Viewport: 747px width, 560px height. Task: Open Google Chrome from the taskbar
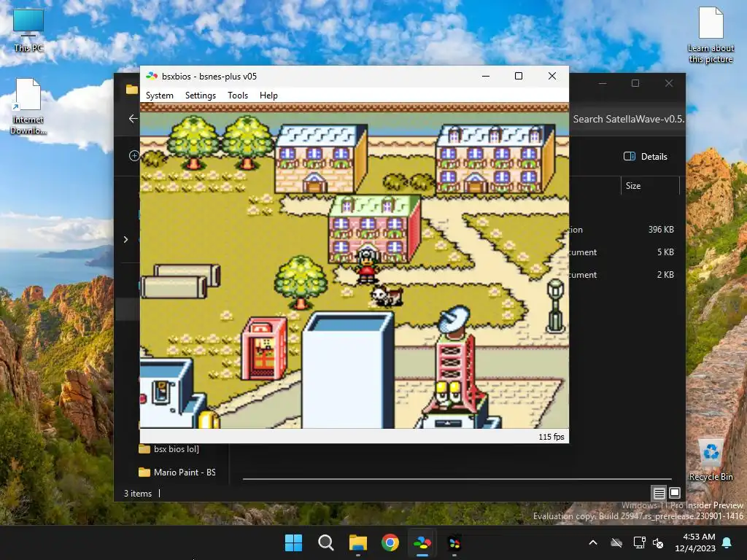click(390, 542)
